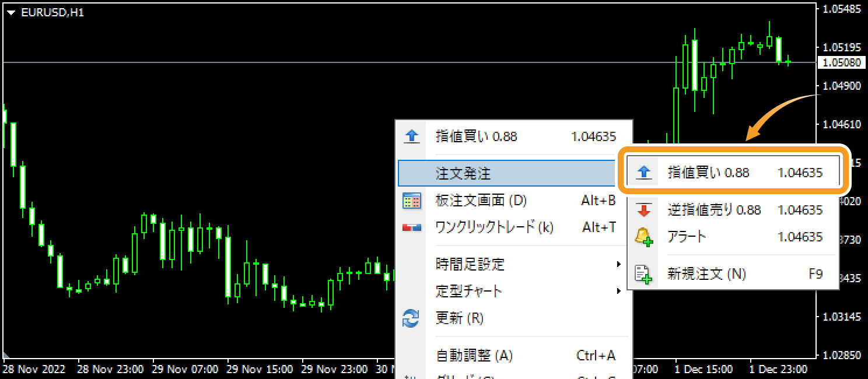Click the 1.04900 price scale value
Screen dimensions: 868x379
pos(842,86)
